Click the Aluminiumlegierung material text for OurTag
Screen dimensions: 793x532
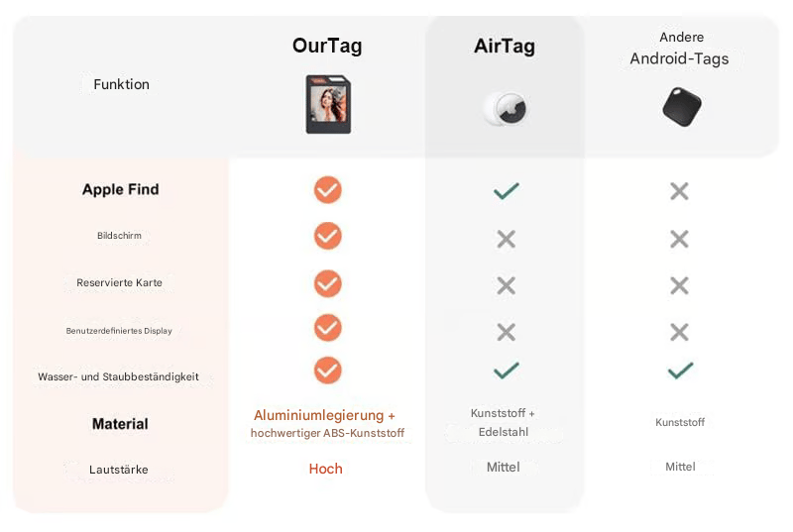tap(325, 415)
